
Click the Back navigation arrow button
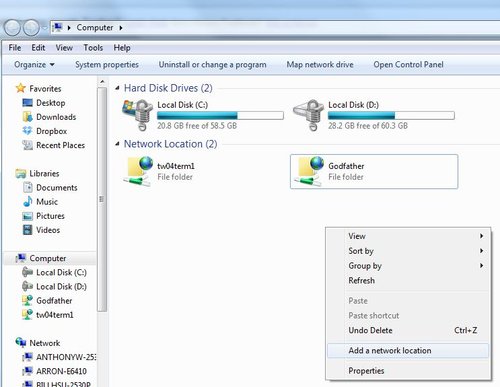tap(13, 28)
